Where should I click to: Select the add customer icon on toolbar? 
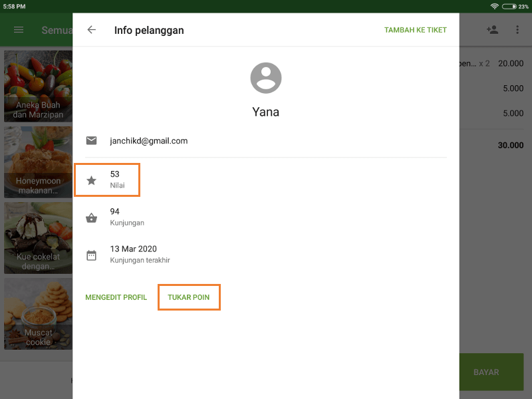[492, 29]
